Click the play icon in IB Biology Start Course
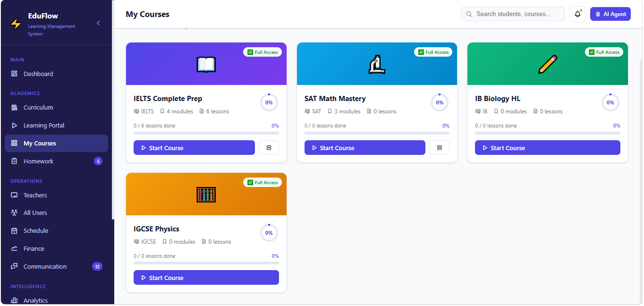This screenshot has width=644, height=306. pyautogui.click(x=485, y=148)
